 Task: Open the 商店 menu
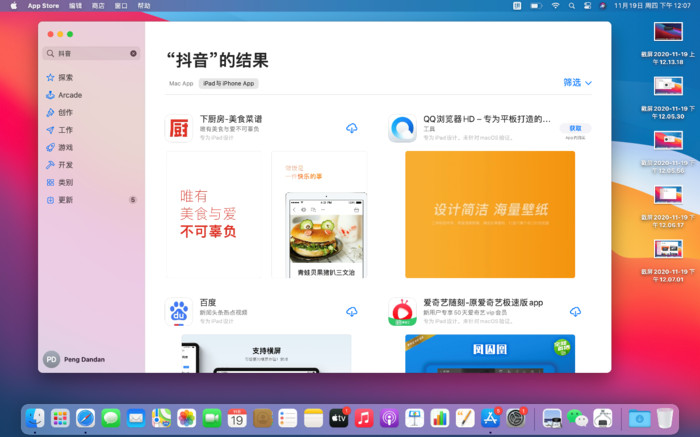coord(98,6)
